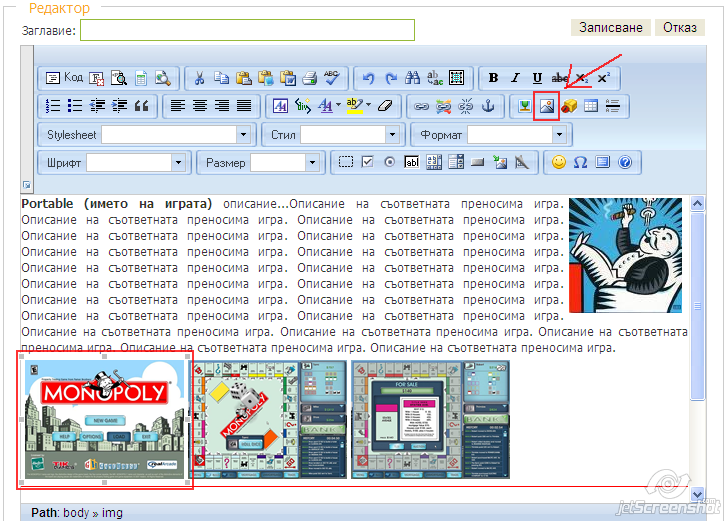Viewport: 726px width, 521px height.
Task: Click the yellow highlight color icon
Action: coord(355,106)
